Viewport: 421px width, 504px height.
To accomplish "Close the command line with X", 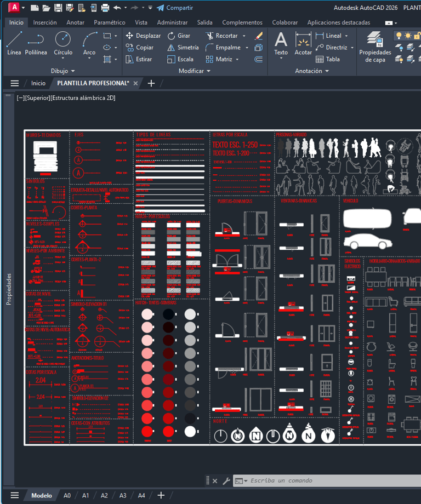I will (x=215, y=481).
